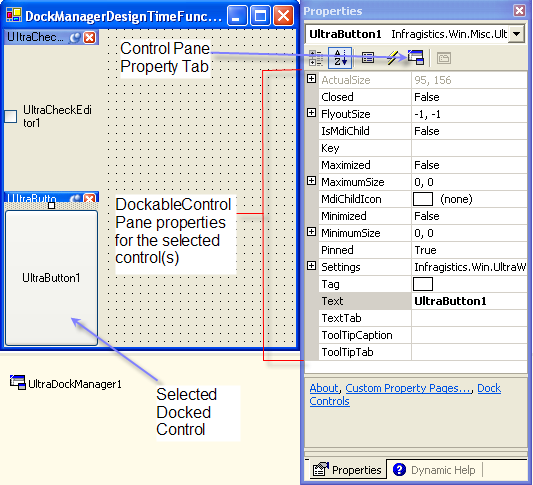The image size is (533, 485).
Task: Click the TextTab property value field
Action: [x=469, y=318]
